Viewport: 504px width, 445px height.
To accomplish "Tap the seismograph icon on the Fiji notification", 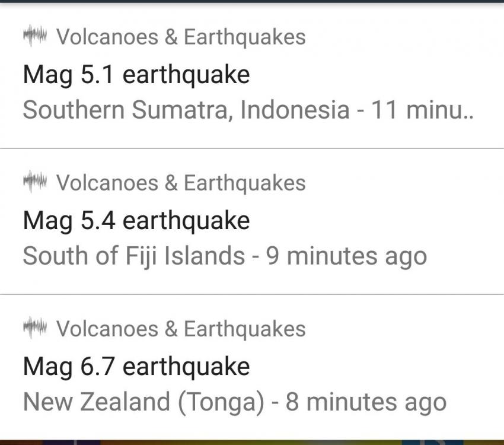I will (x=34, y=183).
